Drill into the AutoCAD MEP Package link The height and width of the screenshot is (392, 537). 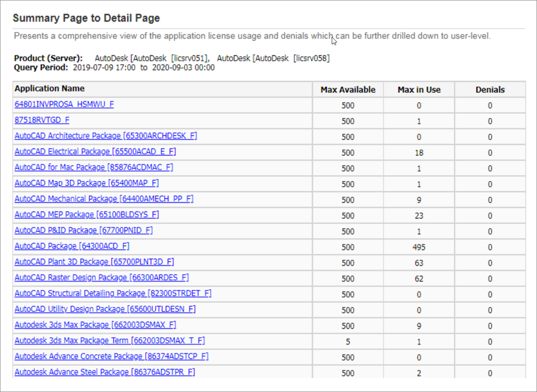[x=87, y=215]
